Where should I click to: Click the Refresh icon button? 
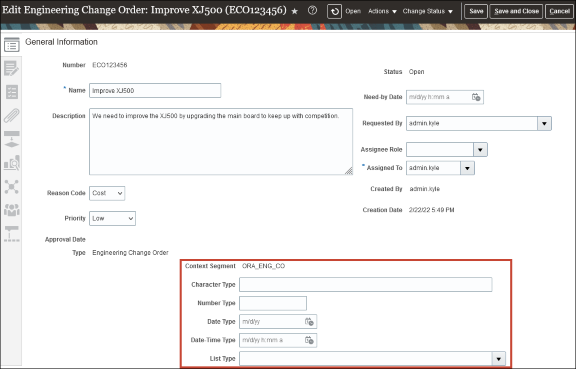334,11
